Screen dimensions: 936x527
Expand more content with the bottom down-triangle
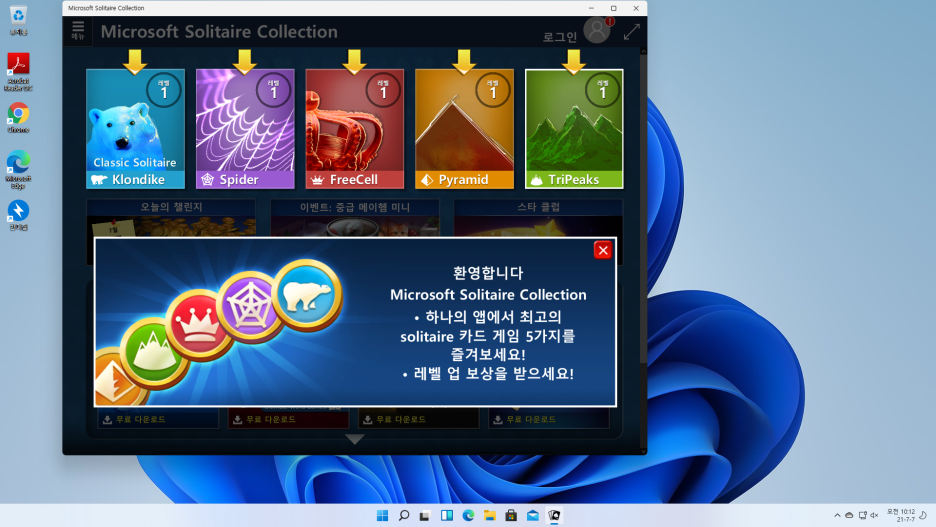(x=355, y=439)
